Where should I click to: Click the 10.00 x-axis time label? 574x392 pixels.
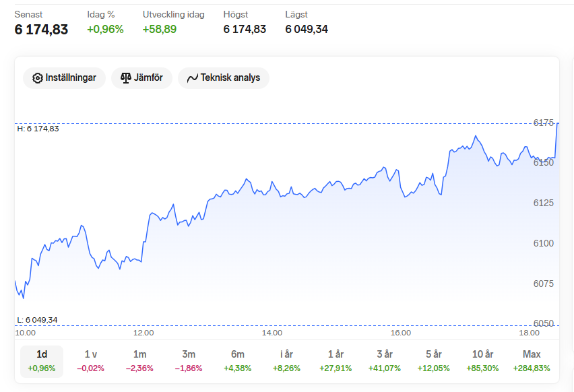[x=25, y=333]
